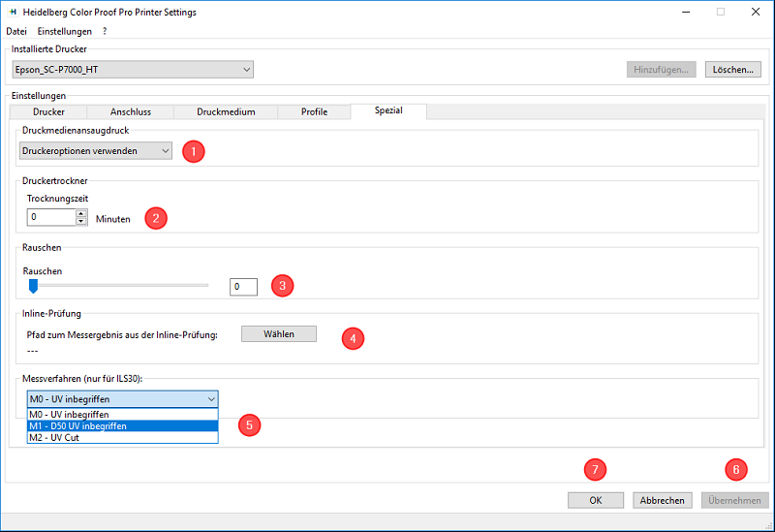The height and width of the screenshot is (532, 775).
Task: Click the Rauschen value input box
Action: coord(243,287)
